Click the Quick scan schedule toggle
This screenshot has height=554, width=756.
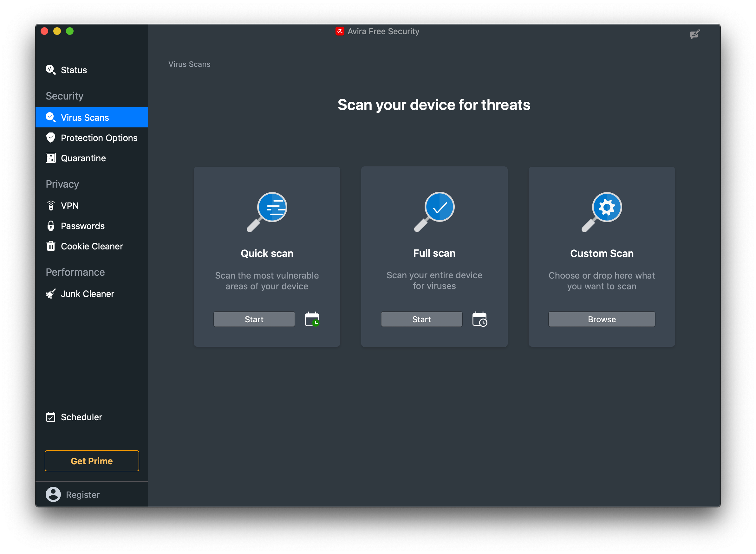click(x=312, y=319)
